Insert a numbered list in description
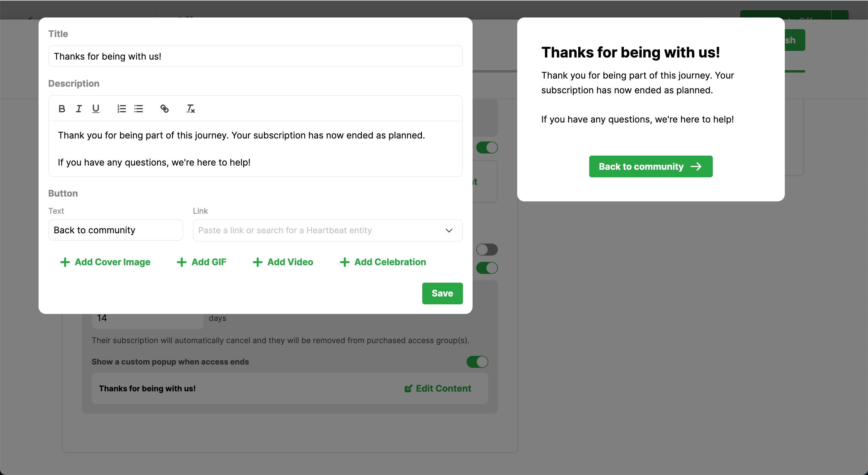 click(122, 109)
